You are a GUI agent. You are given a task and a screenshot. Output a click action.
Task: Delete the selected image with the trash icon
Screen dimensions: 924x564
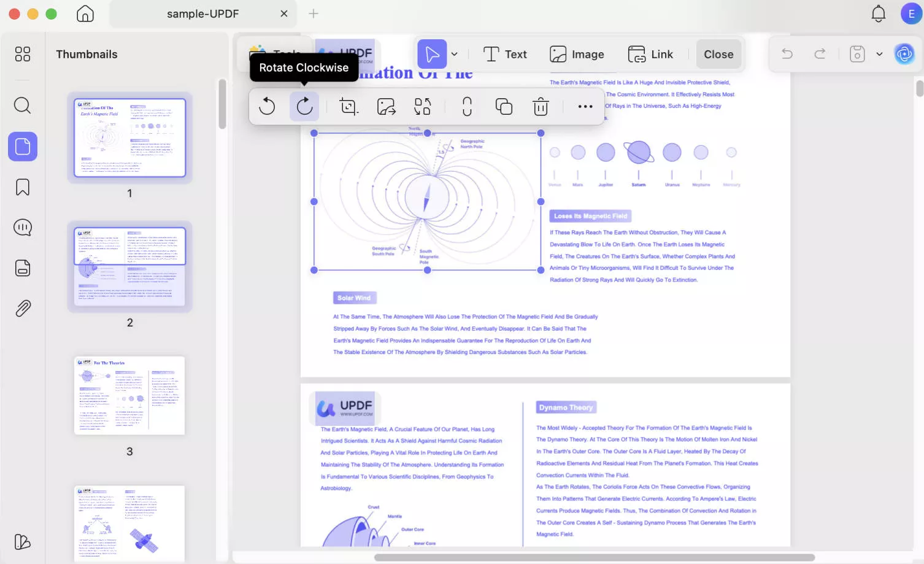click(x=540, y=106)
